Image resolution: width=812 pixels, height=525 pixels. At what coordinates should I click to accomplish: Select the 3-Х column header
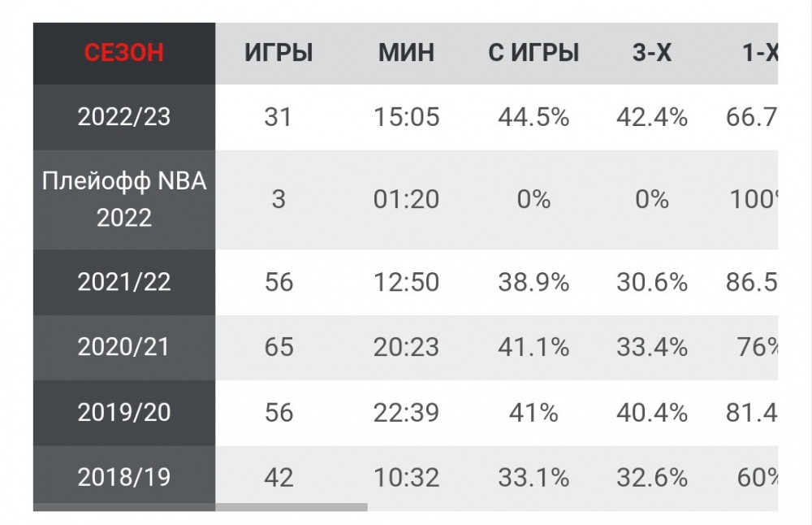pyautogui.click(x=651, y=54)
